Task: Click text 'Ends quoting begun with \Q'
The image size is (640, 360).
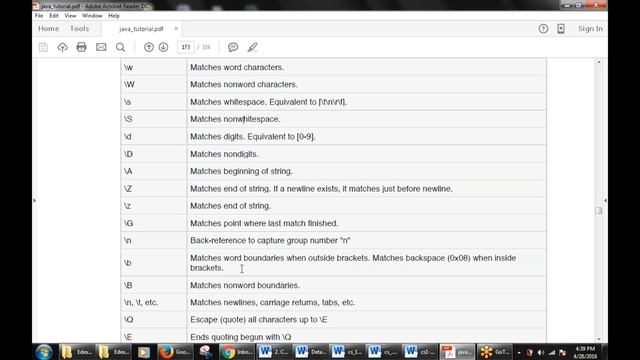Action: 240,337
